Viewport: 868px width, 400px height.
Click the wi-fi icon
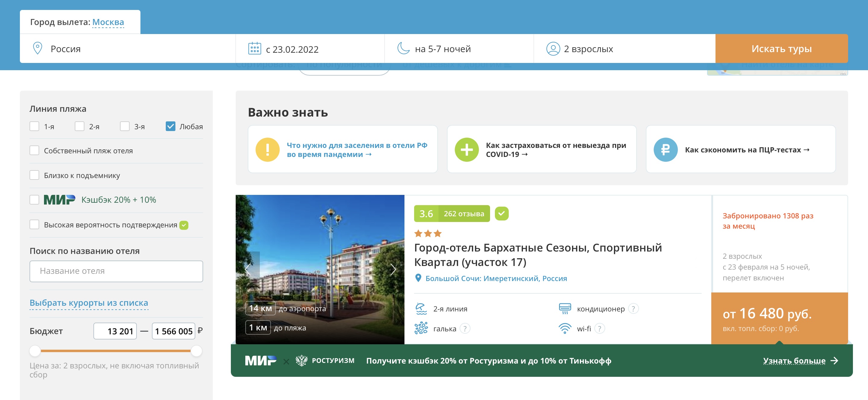point(565,328)
